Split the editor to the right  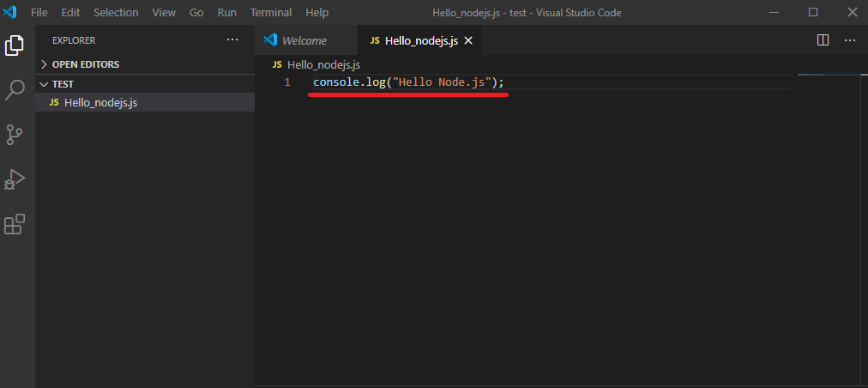pos(823,39)
